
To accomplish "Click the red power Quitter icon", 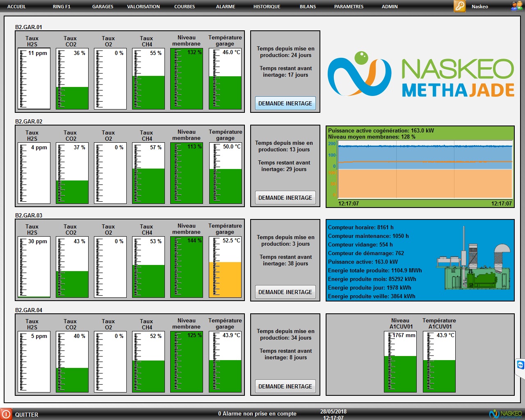I will click(x=6, y=414).
